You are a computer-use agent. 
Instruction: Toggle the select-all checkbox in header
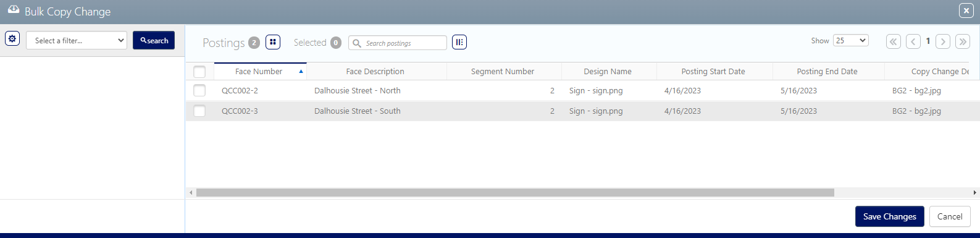point(199,72)
